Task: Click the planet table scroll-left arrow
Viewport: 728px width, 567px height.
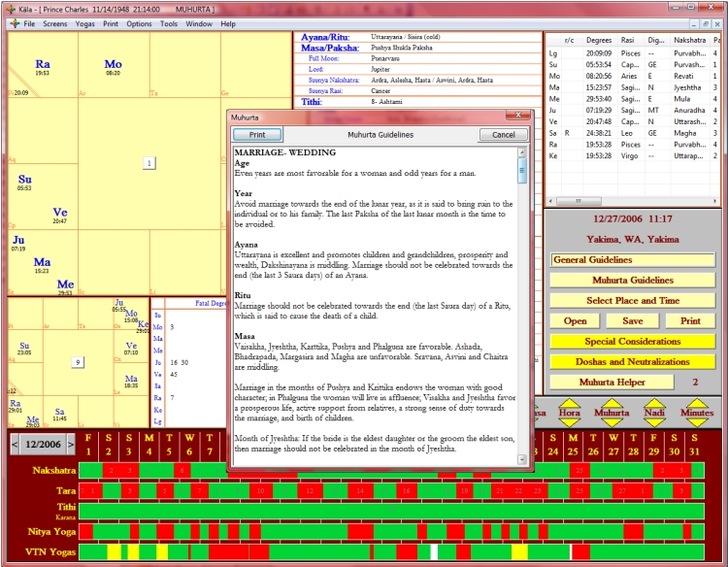Action: [551, 201]
